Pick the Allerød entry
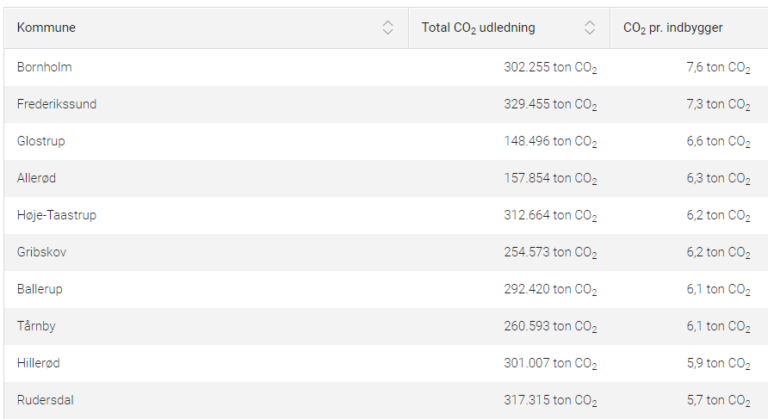Viewport: 768px width, 419px height. coord(38,178)
